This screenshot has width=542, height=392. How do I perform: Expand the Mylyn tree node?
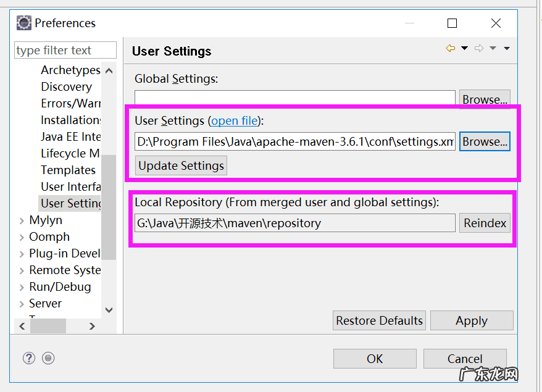(x=22, y=220)
